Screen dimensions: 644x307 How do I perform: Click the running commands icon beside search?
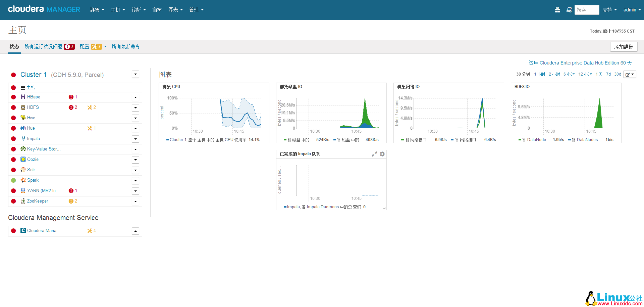[569, 10]
